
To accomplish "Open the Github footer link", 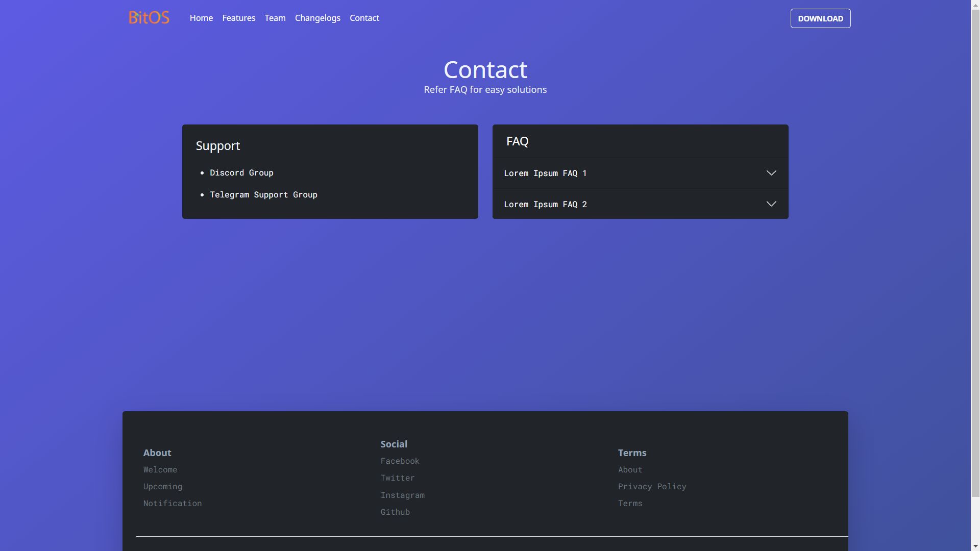I will click(x=395, y=512).
